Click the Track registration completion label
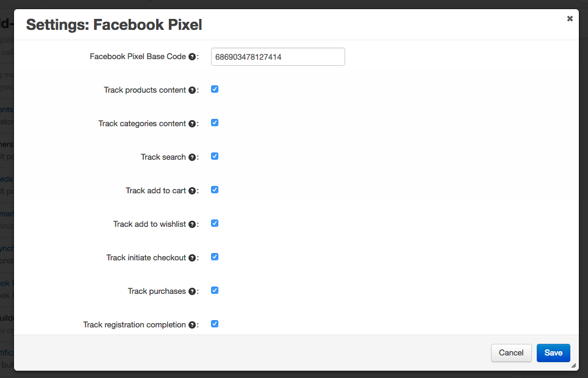Screen dimensions: 588x378 134,325
